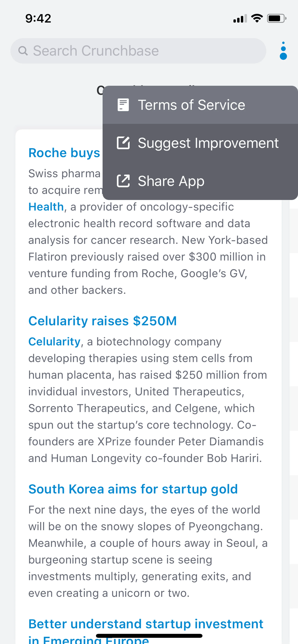
Task: Choose Share App in the menu
Action: 171,181
